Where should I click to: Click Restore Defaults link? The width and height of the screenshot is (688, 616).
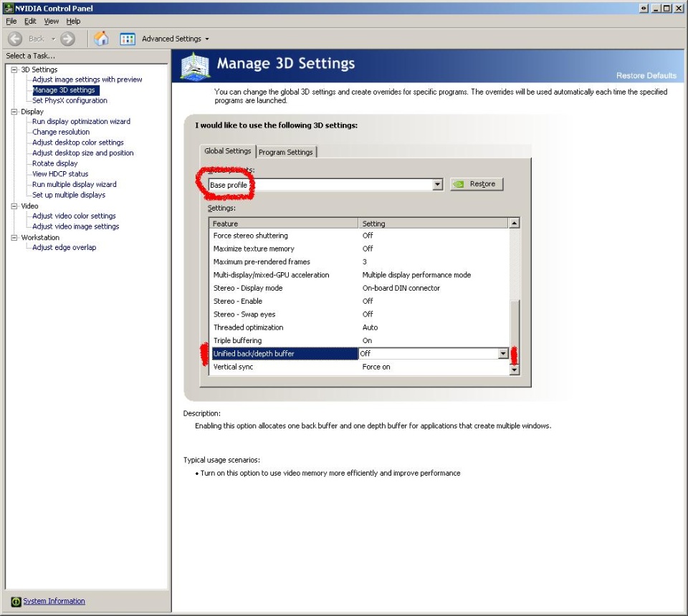coord(646,75)
